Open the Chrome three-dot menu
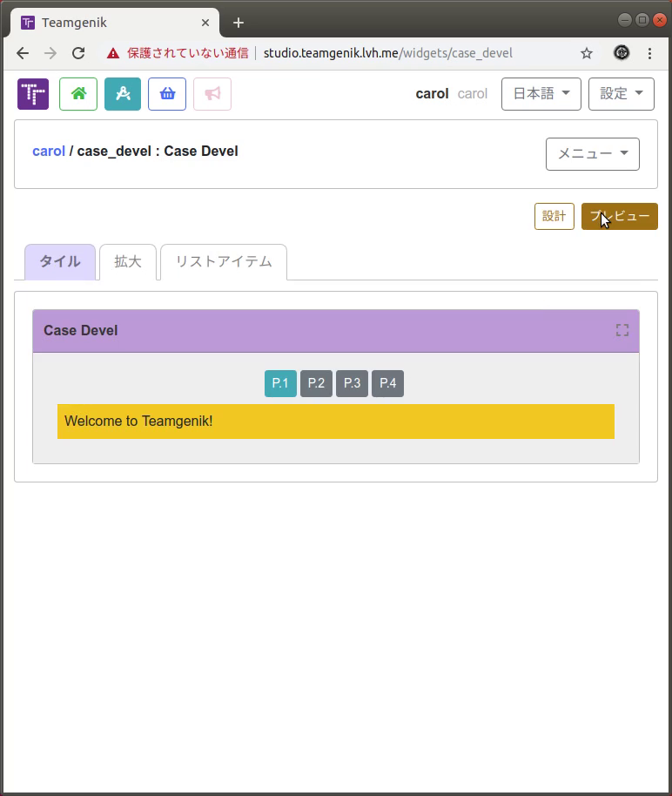 [649, 53]
